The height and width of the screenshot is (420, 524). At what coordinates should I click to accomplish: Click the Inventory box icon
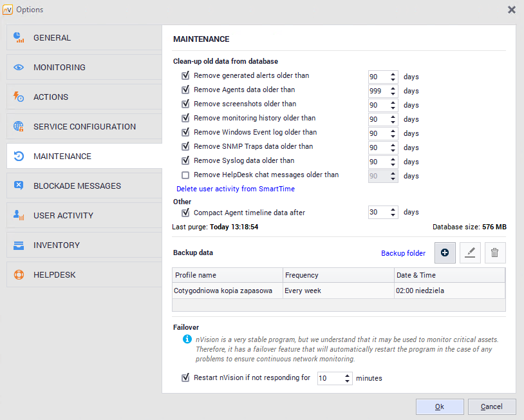point(19,245)
